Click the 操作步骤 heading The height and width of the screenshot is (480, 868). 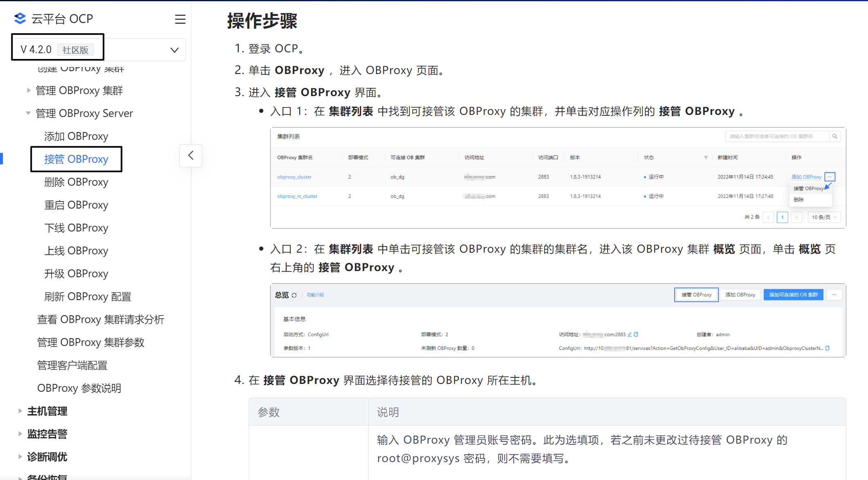click(x=262, y=20)
